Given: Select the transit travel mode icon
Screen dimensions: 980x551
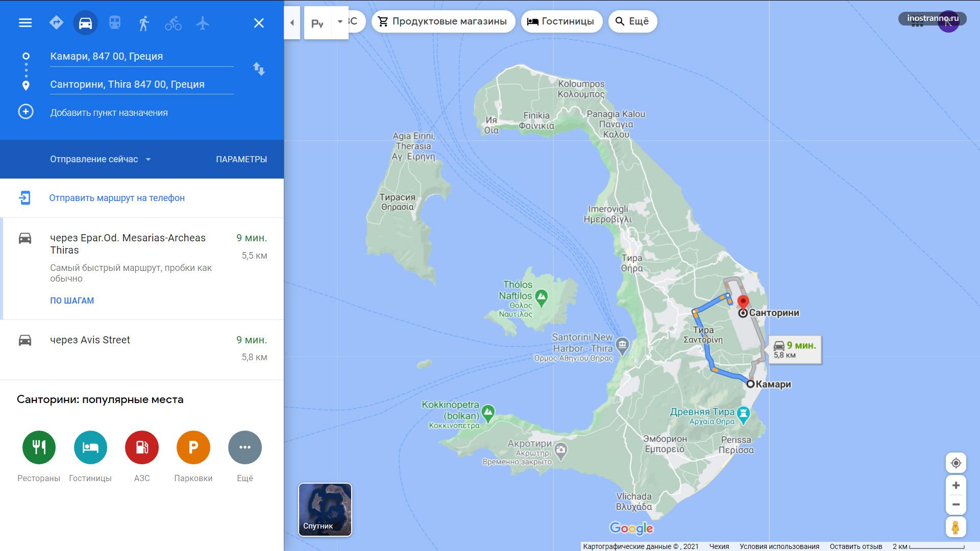Looking at the screenshot, I should (x=115, y=23).
